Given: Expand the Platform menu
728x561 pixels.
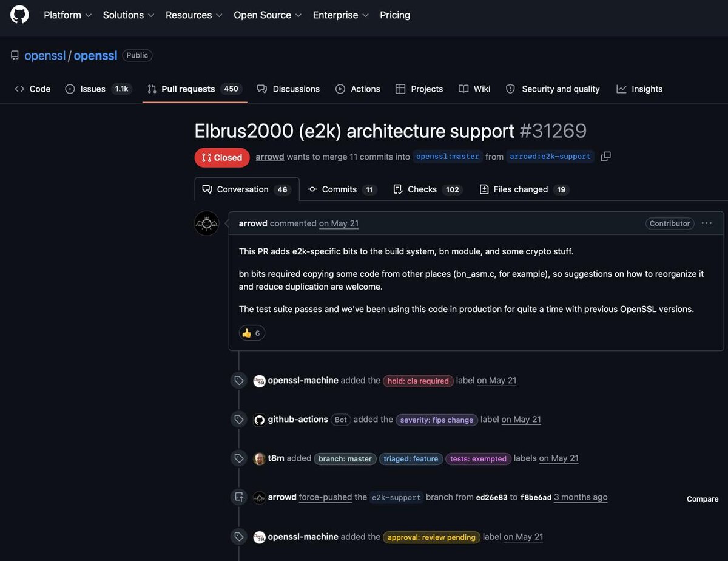Looking at the screenshot, I should 68,15.
